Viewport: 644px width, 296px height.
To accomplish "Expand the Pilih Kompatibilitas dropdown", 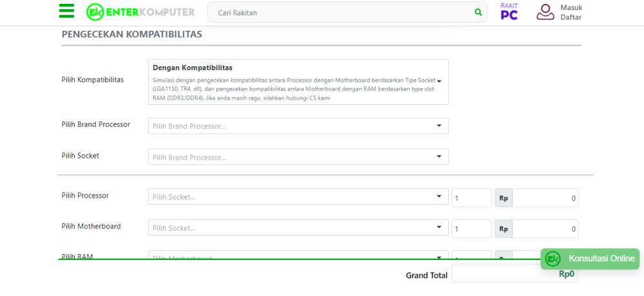I will tap(439, 82).
